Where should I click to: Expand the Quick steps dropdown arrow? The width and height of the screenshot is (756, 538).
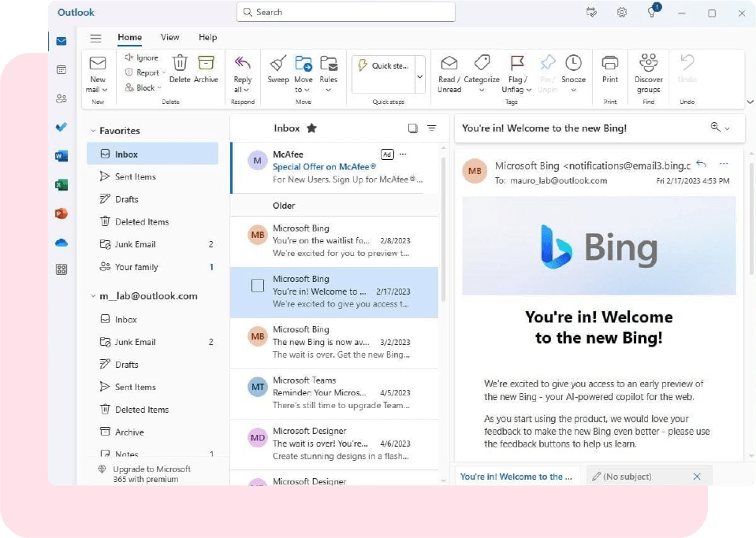pos(419,76)
